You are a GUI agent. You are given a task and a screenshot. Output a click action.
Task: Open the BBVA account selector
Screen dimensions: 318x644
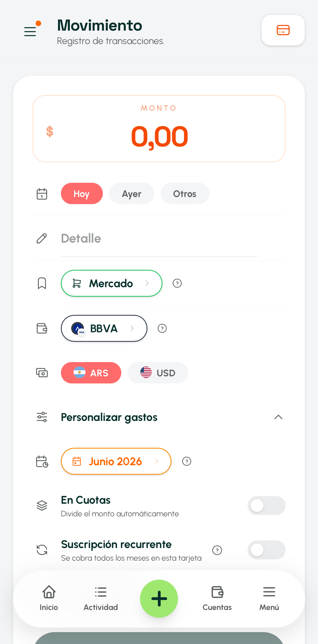tap(104, 329)
